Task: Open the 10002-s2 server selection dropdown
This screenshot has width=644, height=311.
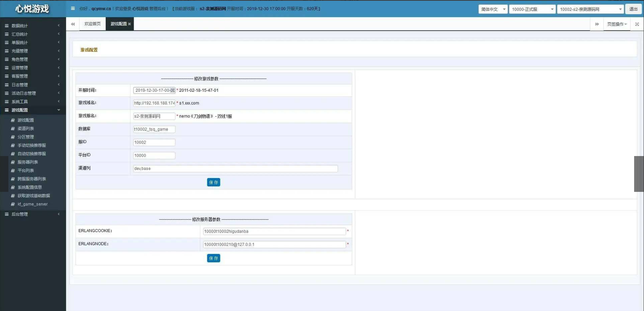Action: click(x=590, y=9)
